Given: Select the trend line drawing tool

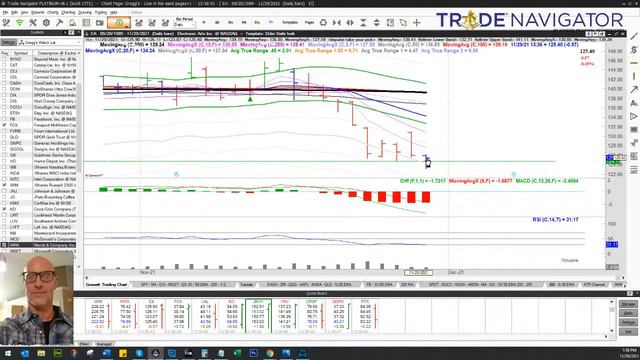Looking at the screenshot, I should tap(634, 36).
